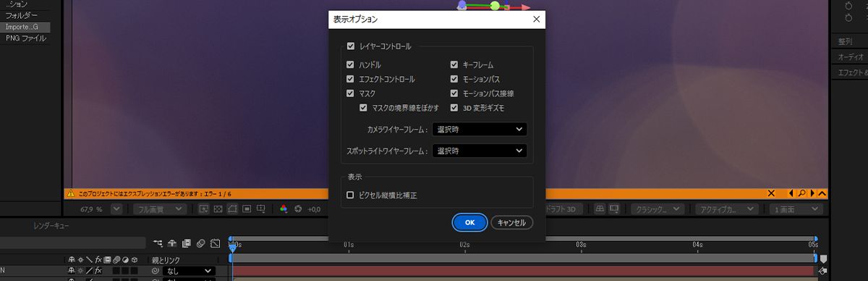
Task: Go to previous expression error arrow
Action: click(791, 193)
